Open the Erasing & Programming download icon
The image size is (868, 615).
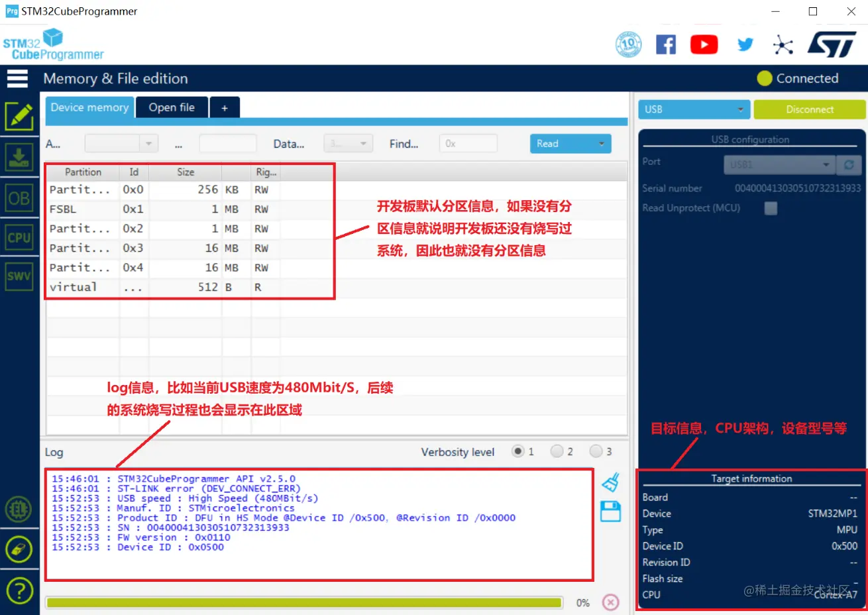[x=19, y=157]
